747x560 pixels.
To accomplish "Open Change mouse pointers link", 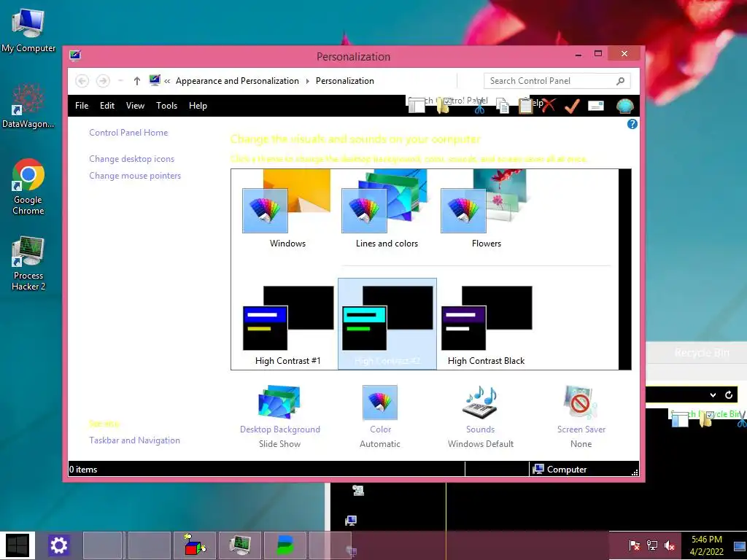I will (135, 175).
